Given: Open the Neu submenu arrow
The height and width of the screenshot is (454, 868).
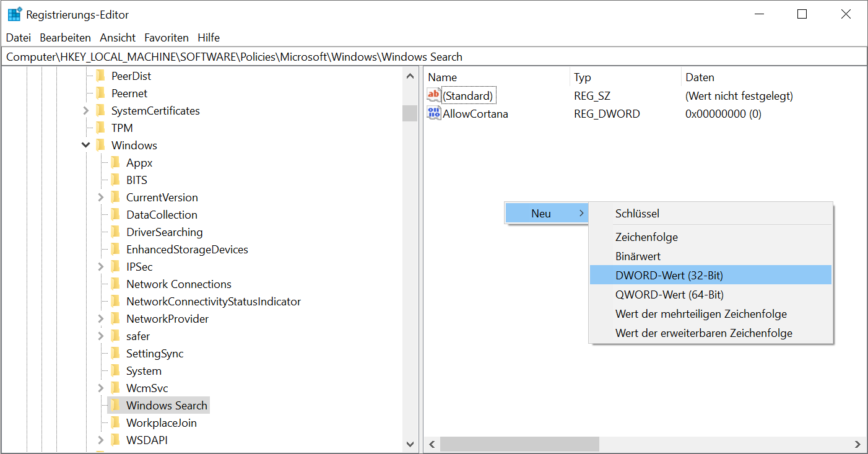Looking at the screenshot, I should [x=581, y=214].
